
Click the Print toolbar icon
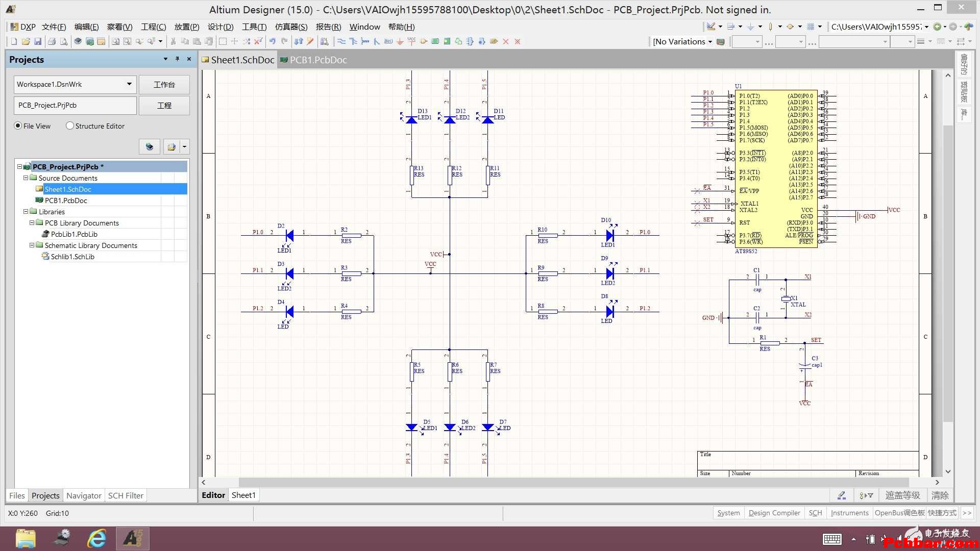coord(52,41)
